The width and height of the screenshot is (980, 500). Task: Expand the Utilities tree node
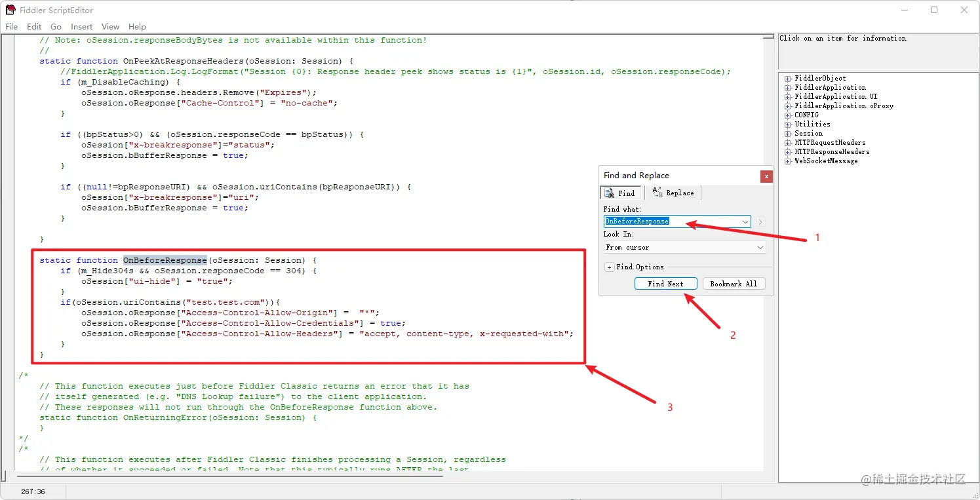point(788,125)
